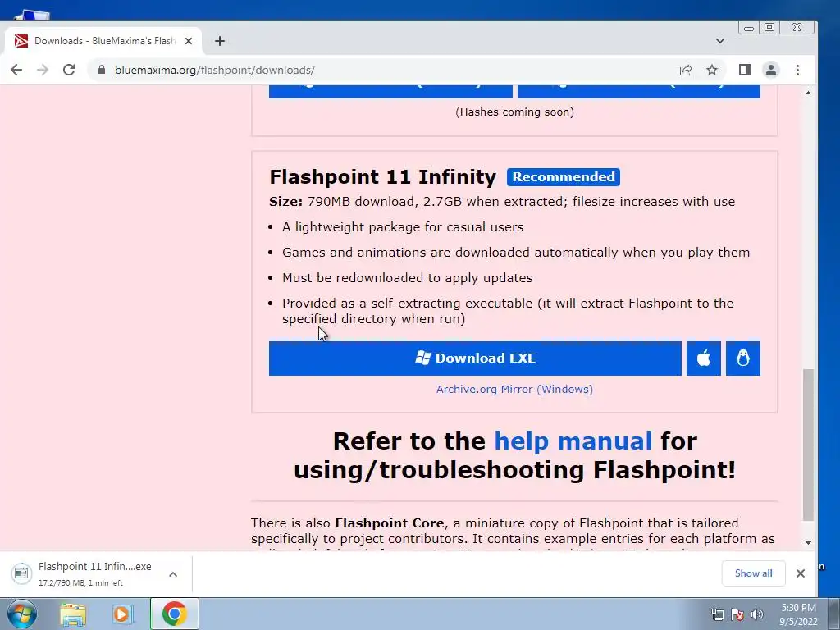
Task: Open Archive.org Mirror (Windows) link
Action: click(514, 390)
